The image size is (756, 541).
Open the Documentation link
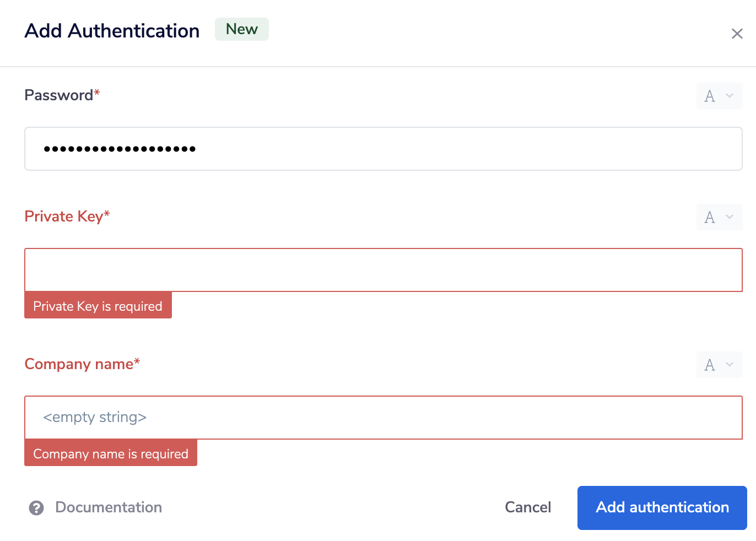[x=108, y=507]
